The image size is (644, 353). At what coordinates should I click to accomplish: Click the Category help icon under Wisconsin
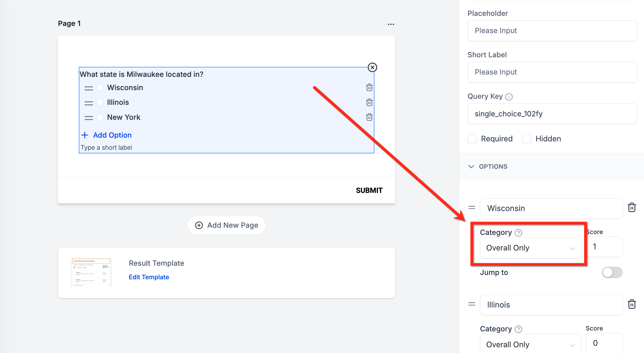(519, 233)
